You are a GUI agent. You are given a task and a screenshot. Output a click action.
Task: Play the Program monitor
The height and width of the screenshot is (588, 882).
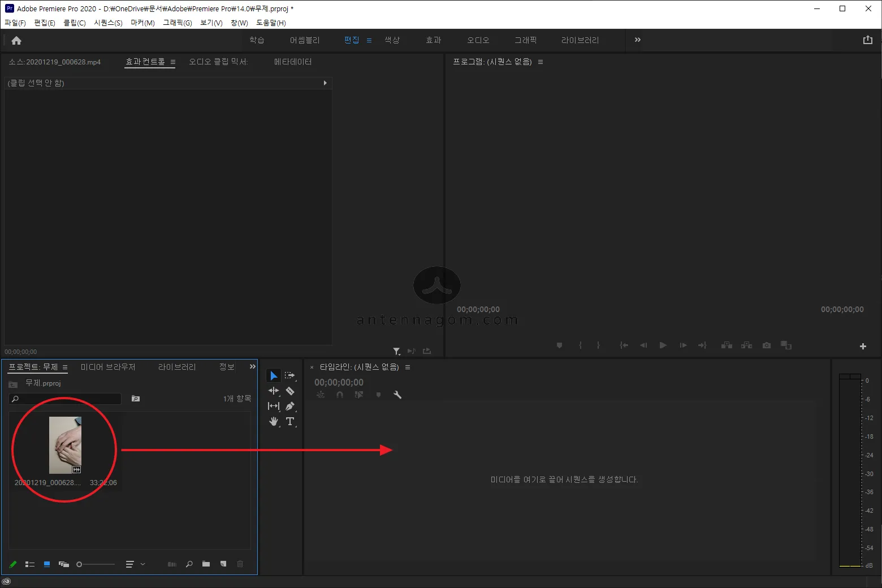coord(663,345)
